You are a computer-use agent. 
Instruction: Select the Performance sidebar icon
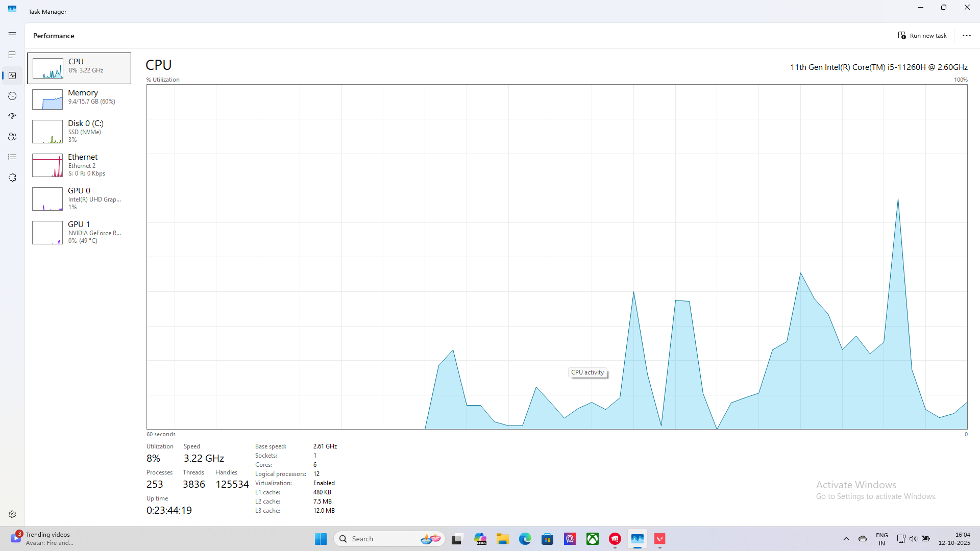[x=12, y=76]
